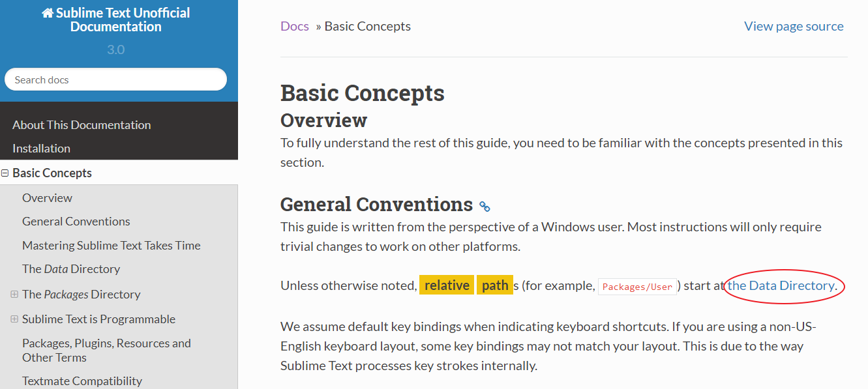Select Overview in the sidebar navigation
This screenshot has width=868, height=389.
(x=47, y=198)
